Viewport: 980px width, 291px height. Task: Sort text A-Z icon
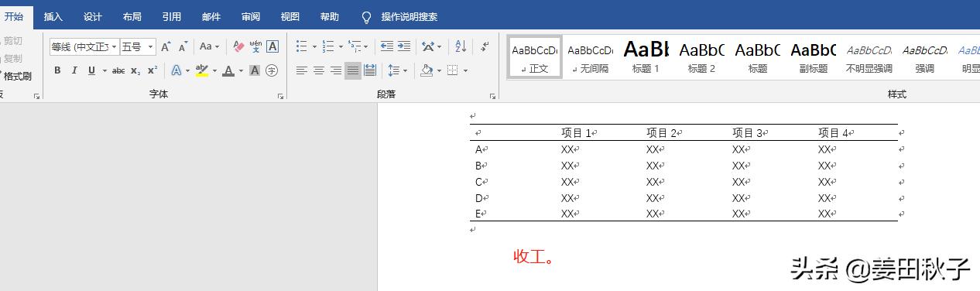pyautogui.click(x=461, y=46)
